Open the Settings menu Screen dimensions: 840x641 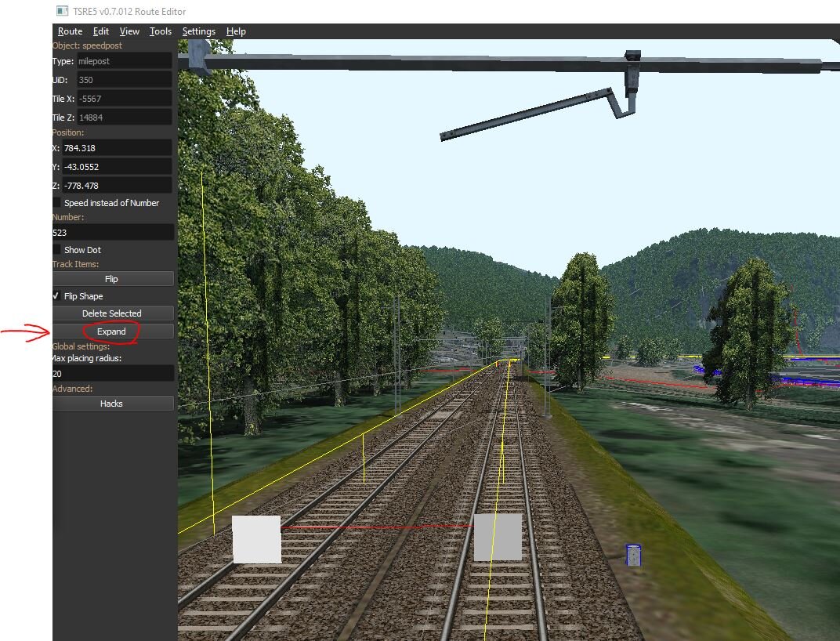coord(199,31)
